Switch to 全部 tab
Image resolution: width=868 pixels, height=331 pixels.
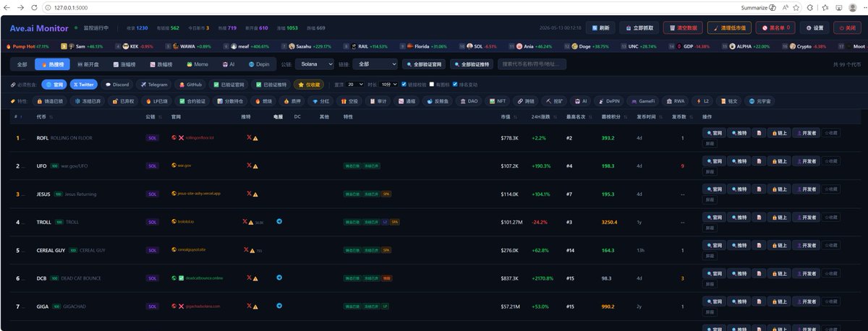coord(22,64)
